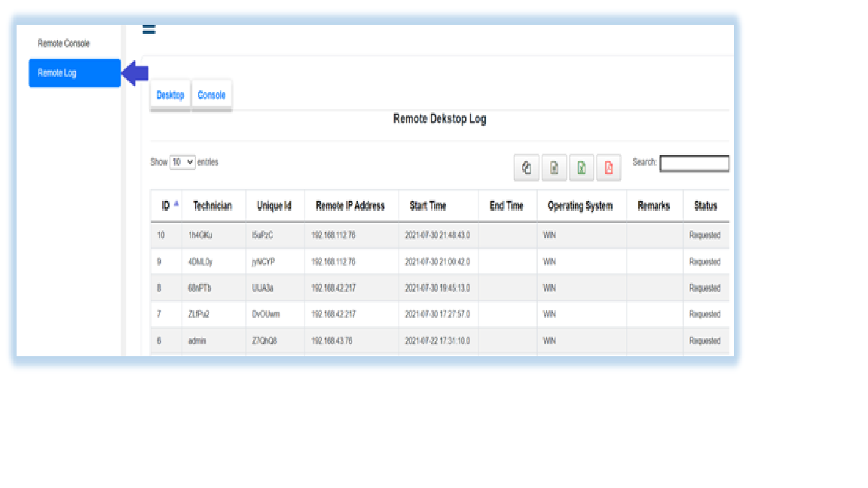Click start time 2021-07-30 19:45:13.0
Screen dimensions: 868x488
click(437, 288)
